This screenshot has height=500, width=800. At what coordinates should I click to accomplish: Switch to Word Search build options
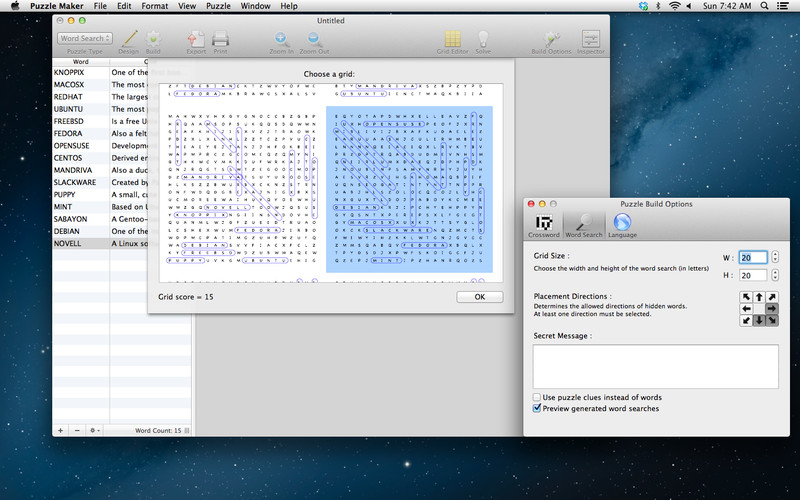(x=584, y=226)
